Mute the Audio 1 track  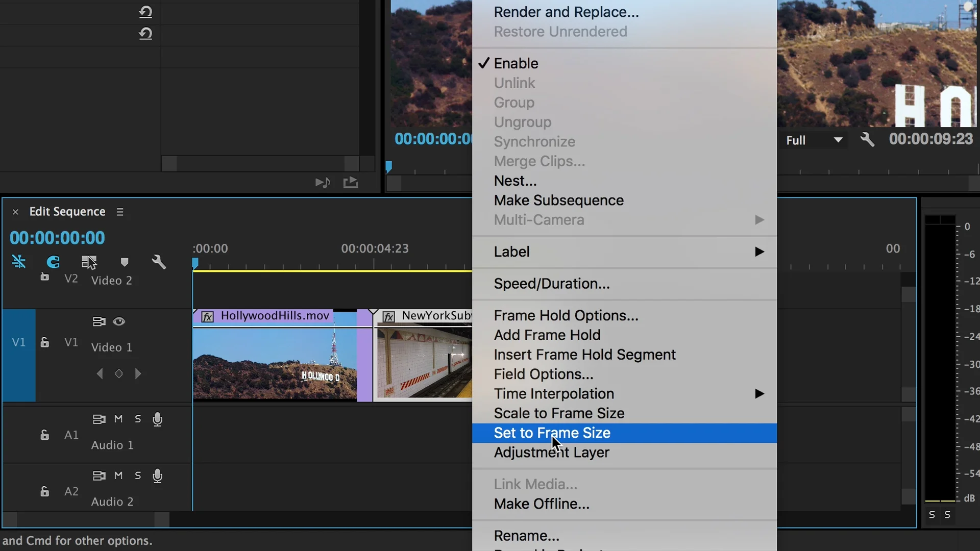[118, 419]
